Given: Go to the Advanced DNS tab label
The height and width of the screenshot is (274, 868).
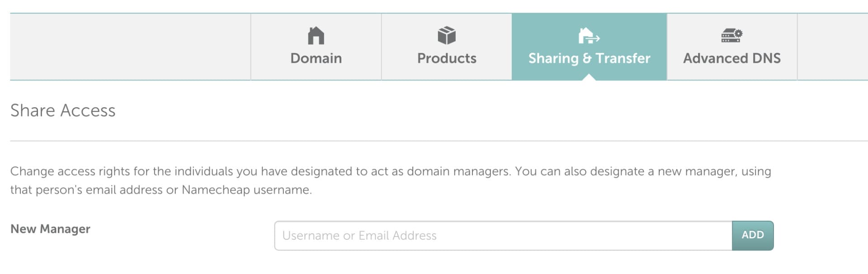Looking at the screenshot, I should click(732, 58).
